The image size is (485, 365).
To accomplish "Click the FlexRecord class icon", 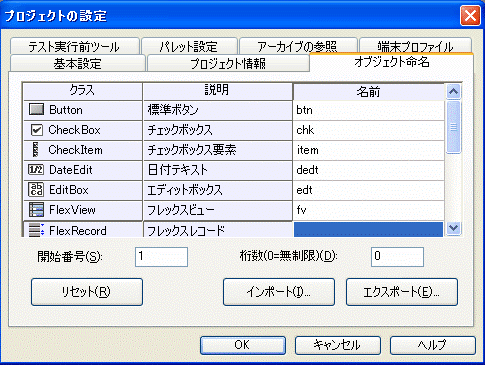I will [36, 230].
